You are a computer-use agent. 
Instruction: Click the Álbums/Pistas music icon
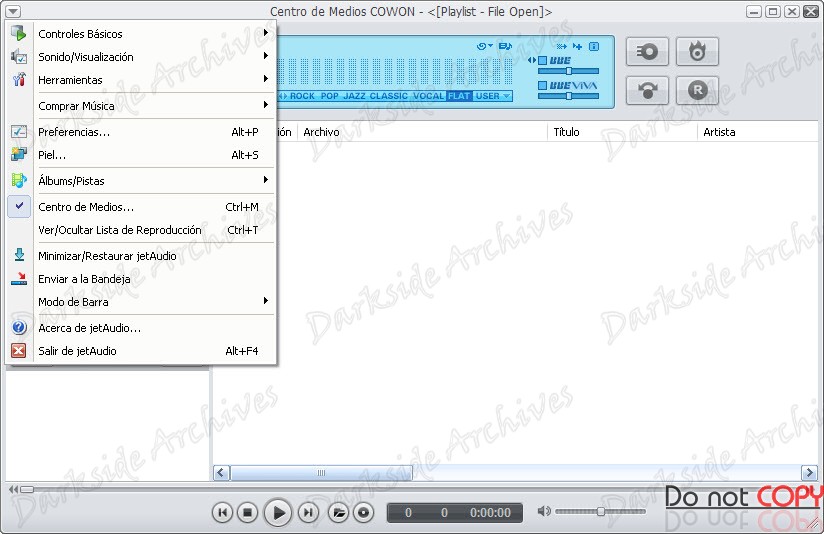19,180
